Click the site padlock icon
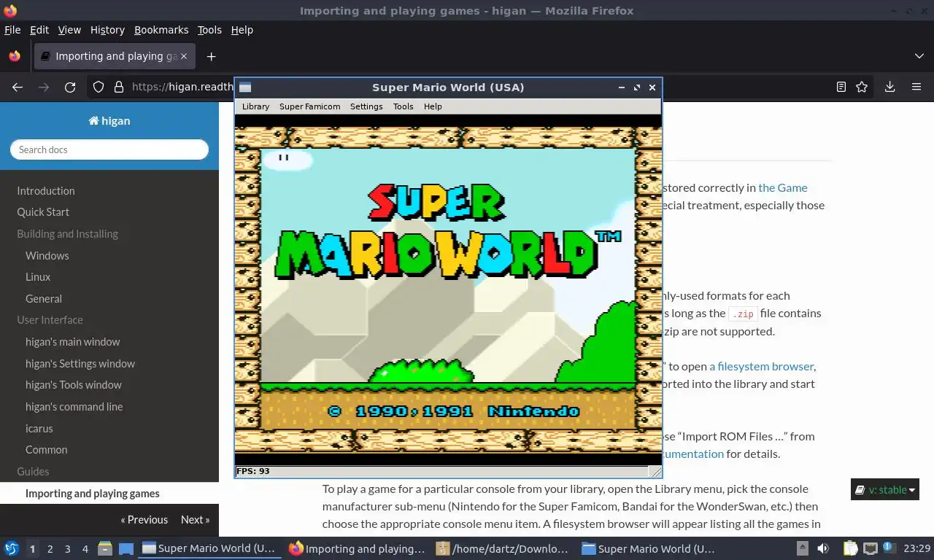The image size is (934, 560). (x=119, y=87)
